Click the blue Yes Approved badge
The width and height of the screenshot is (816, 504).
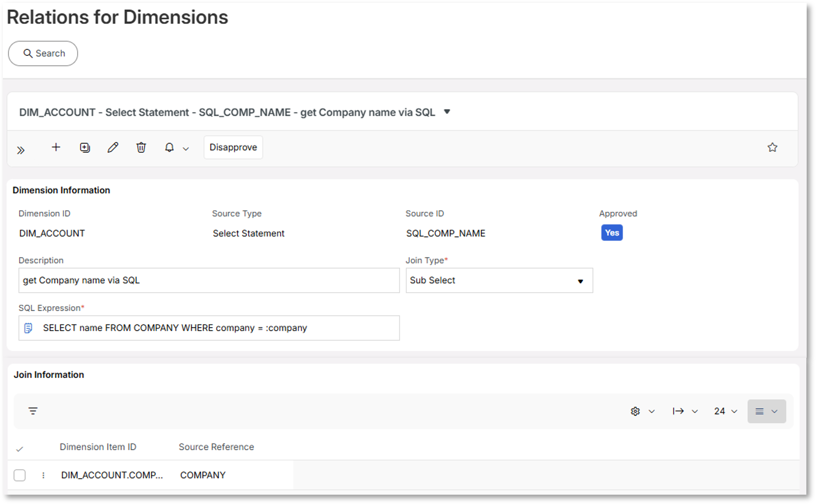click(x=612, y=233)
